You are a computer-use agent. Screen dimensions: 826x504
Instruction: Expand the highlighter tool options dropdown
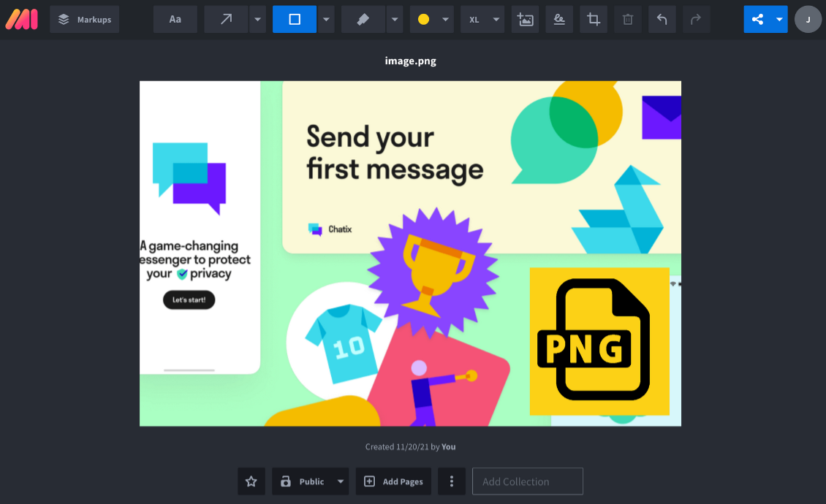(x=395, y=20)
